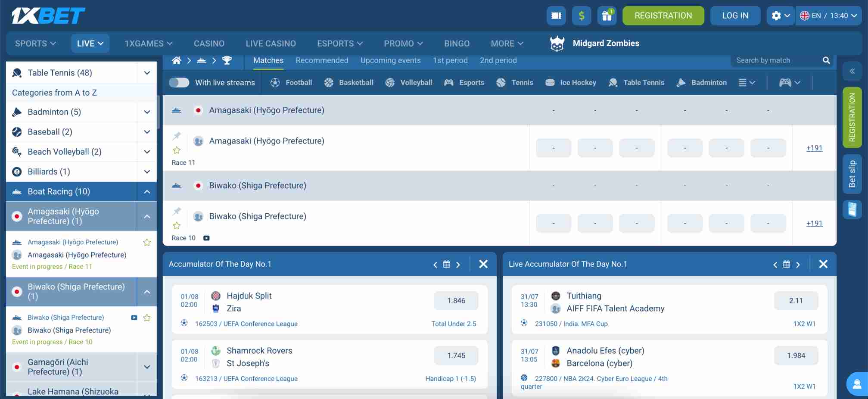The width and height of the screenshot is (868, 399).
Task: Open the settings gear dropdown
Action: 781,16
